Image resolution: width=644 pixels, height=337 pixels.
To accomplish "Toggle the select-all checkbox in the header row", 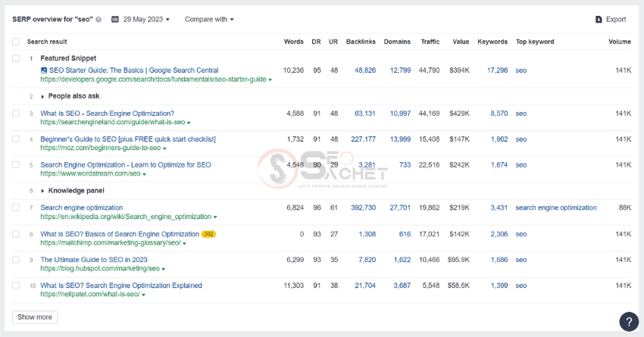I will tap(16, 42).
